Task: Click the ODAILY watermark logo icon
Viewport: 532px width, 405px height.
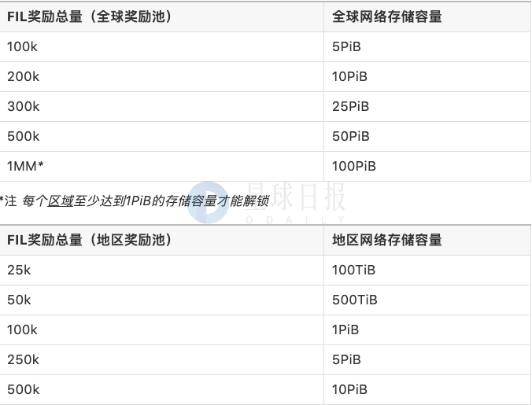Action: [208, 202]
